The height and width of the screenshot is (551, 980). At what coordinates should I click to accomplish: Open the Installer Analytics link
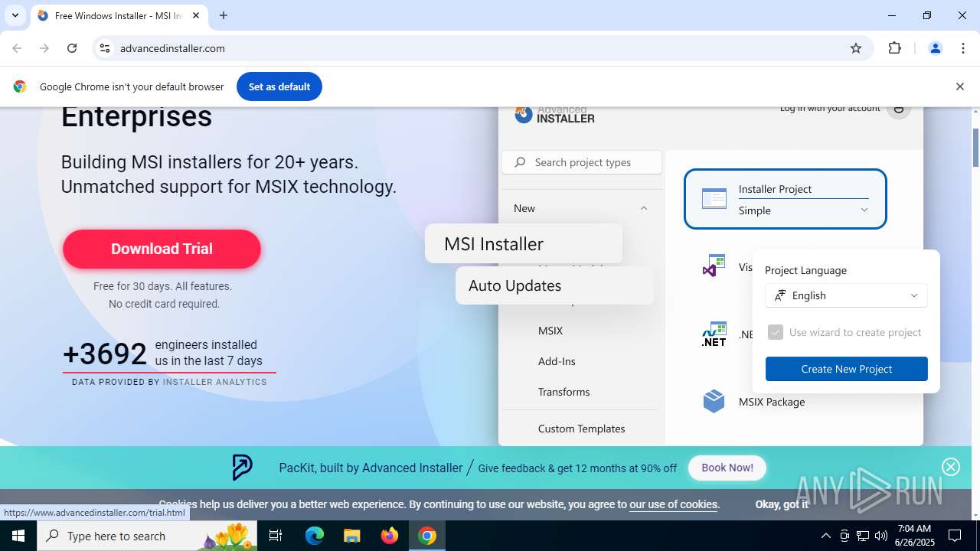(215, 382)
